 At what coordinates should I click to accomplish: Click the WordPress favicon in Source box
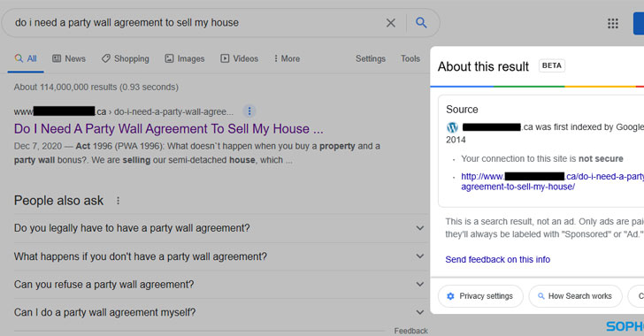click(452, 127)
